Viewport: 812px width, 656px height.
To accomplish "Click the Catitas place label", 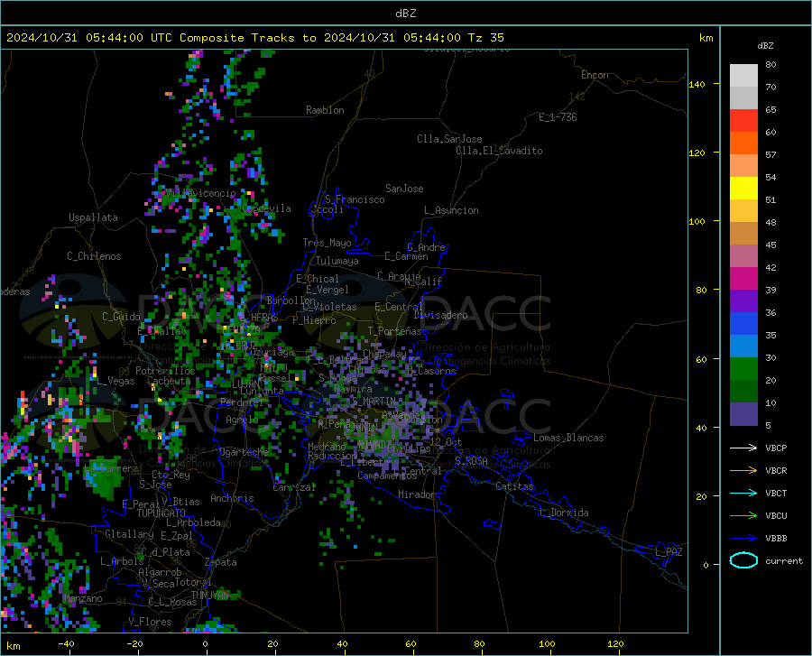I will click(515, 486).
